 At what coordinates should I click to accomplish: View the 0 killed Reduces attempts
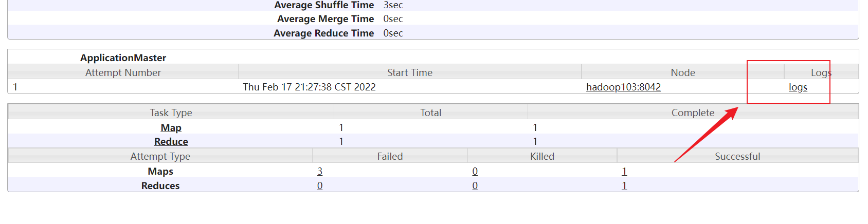[x=475, y=185]
